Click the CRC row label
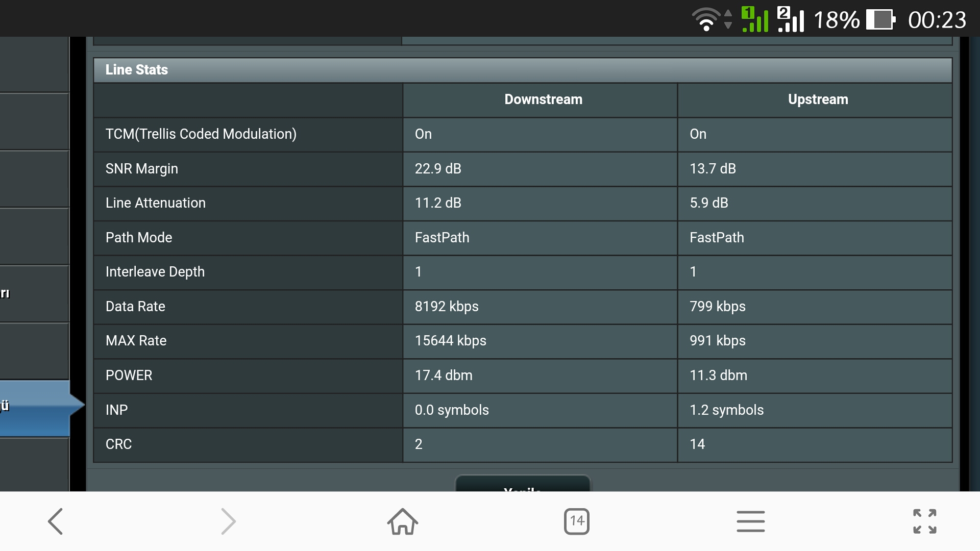980x551 pixels. (118, 444)
